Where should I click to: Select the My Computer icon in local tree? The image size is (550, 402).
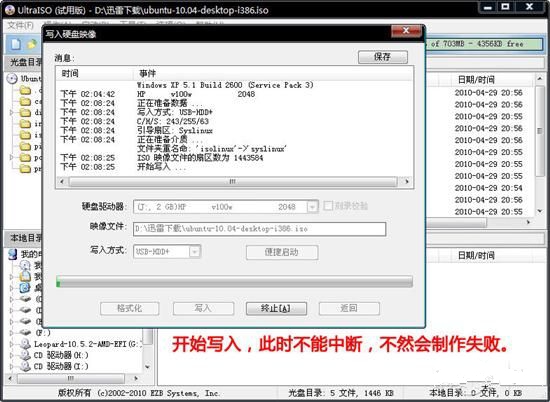point(13,254)
